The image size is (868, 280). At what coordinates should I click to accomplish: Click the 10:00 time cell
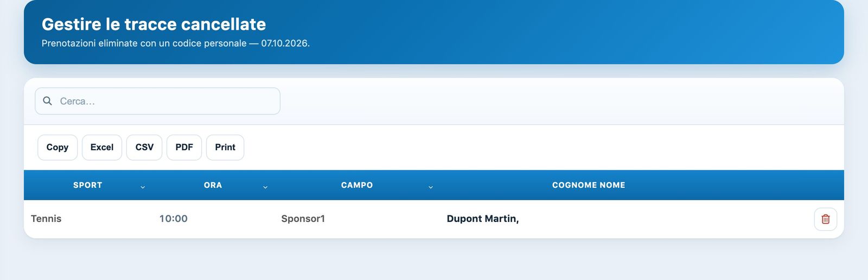point(174,219)
